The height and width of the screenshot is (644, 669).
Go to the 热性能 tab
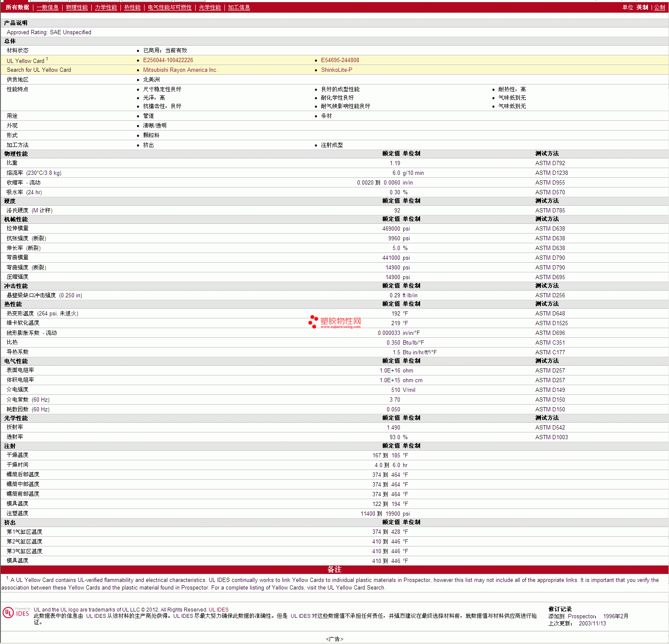click(132, 8)
